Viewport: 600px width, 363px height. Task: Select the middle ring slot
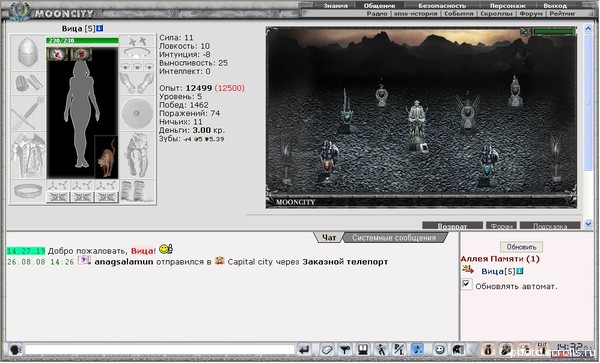tap(137, 66)
